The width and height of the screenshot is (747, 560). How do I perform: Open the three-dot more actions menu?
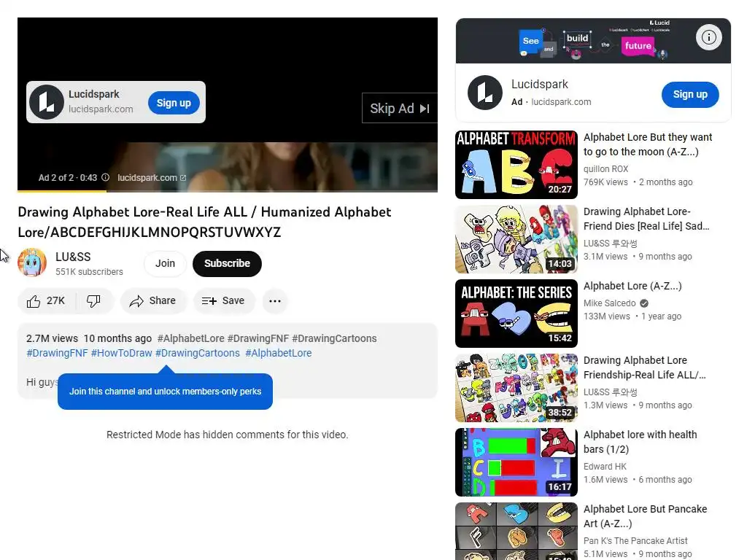[x=275, y=301]
